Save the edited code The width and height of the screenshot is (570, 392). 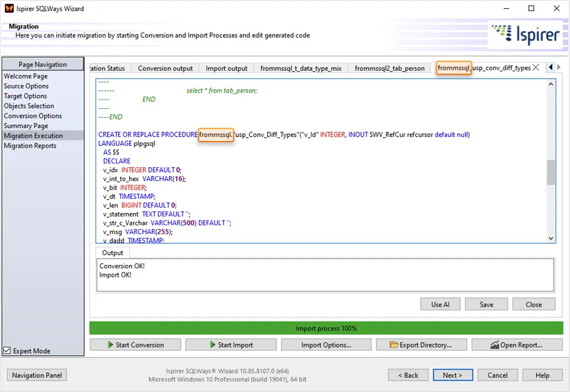486,305
